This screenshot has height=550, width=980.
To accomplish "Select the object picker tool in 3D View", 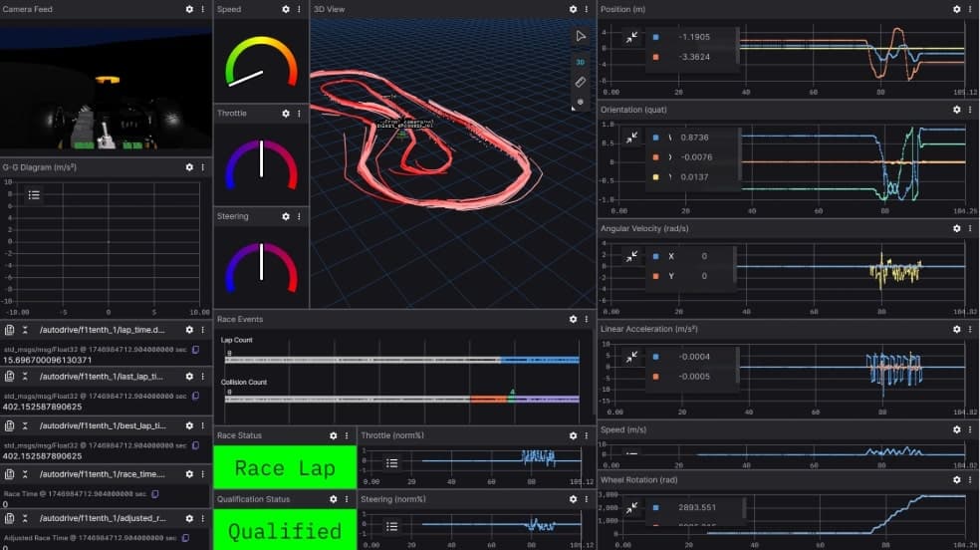I will click(581, 36).
